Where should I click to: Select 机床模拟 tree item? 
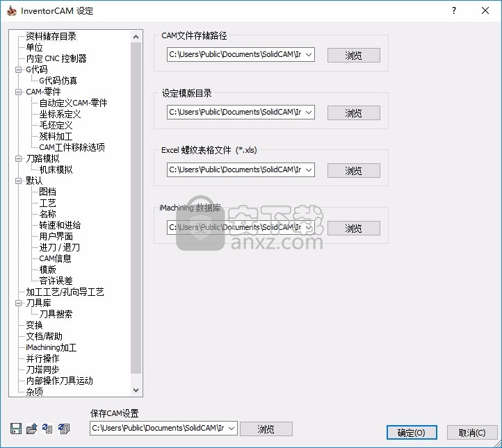[x=56, y=169]
